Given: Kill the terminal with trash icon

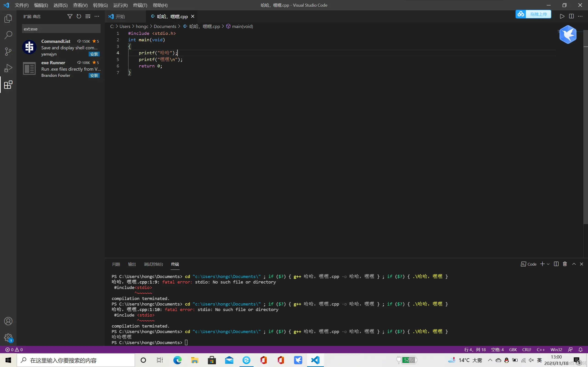Looking at the screenshot, I should coord(565,264).
